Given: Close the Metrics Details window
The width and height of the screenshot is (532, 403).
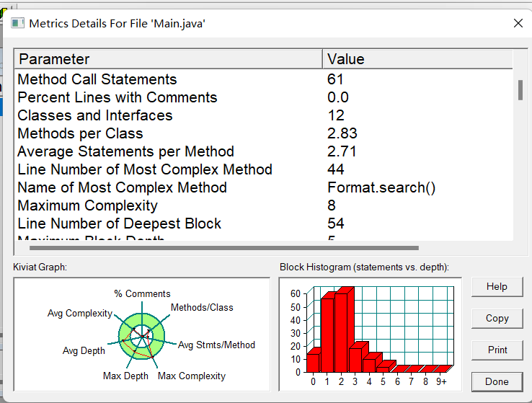Looking at the screenshot, I should [x=518, y=23].
